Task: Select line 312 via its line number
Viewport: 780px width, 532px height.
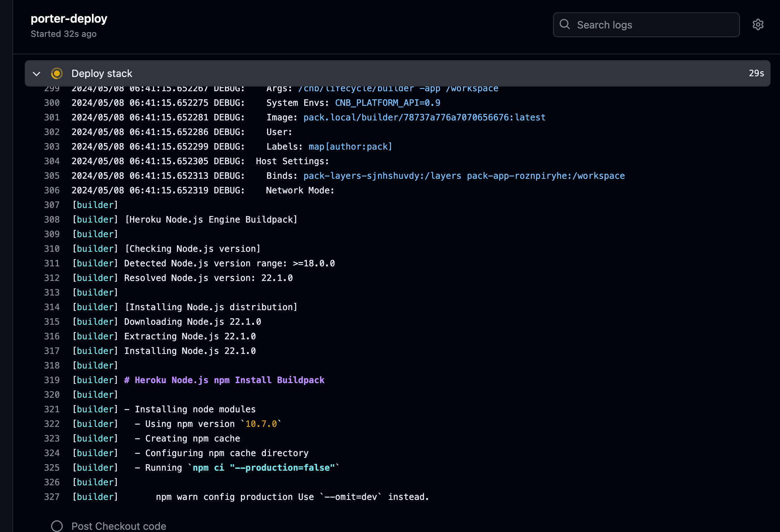Action: 52,278
